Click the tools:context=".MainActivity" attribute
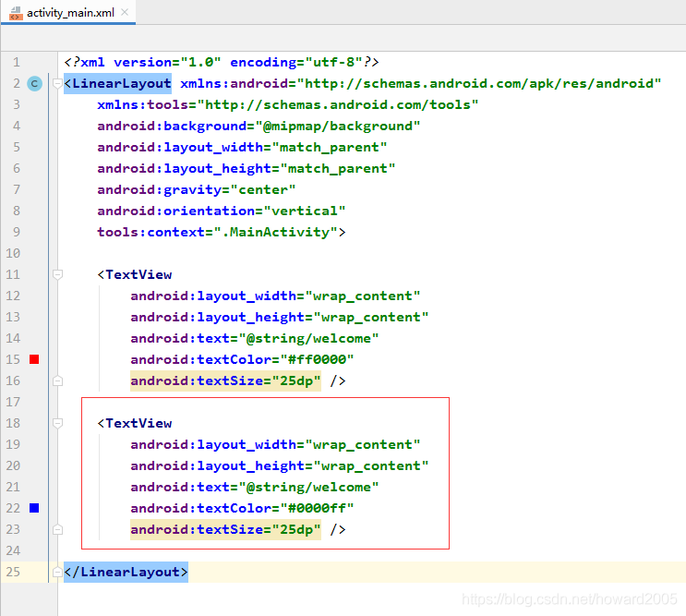 point(218,232)
